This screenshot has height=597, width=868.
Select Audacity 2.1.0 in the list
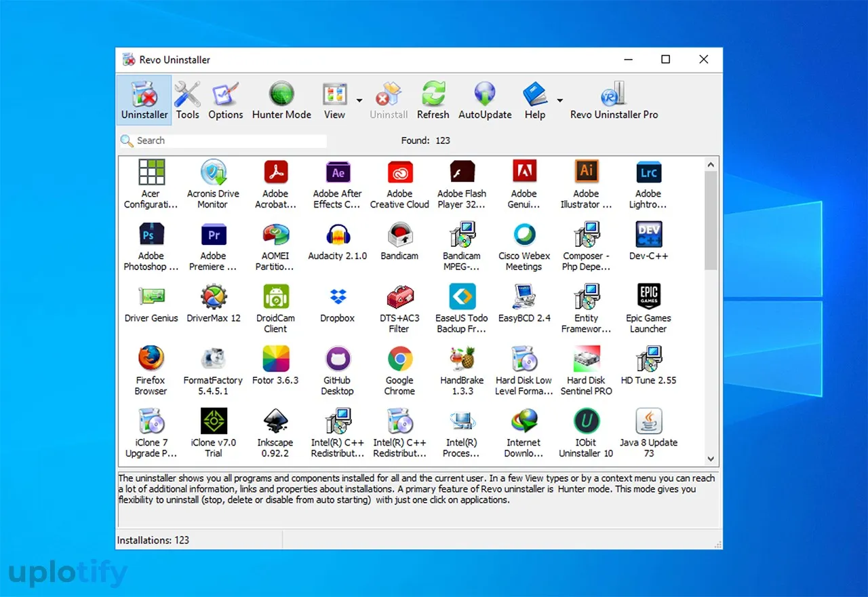tap(337, 242)
